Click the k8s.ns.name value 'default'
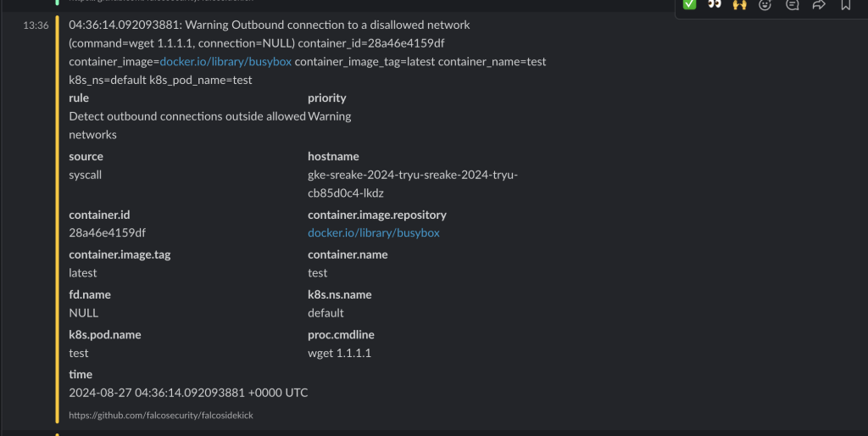 [325, 313]
